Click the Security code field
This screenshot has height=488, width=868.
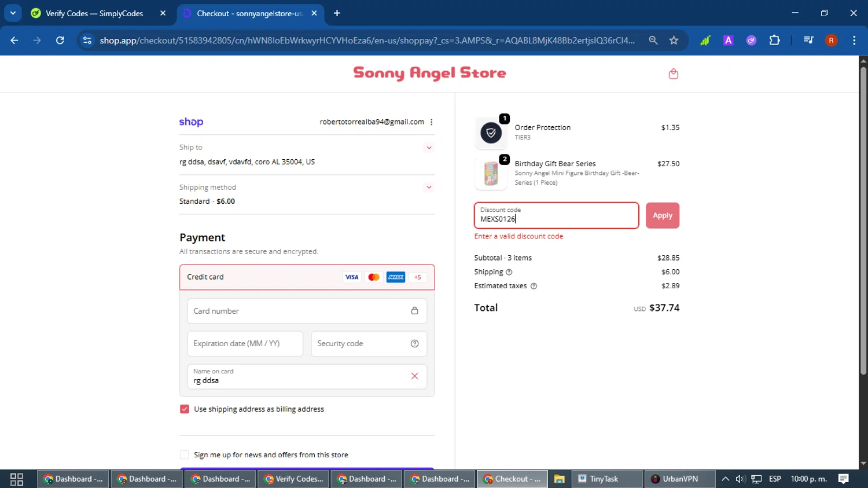[x=369, y=343]
